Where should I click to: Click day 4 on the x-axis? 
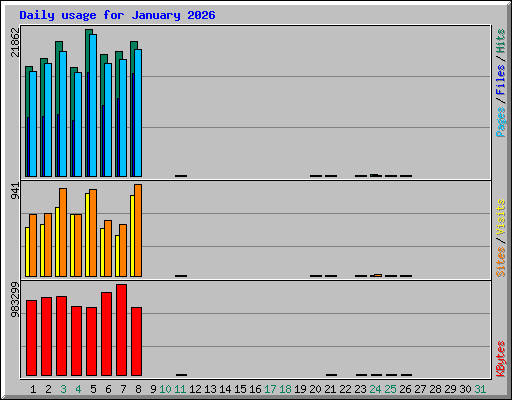click(78, 389)
